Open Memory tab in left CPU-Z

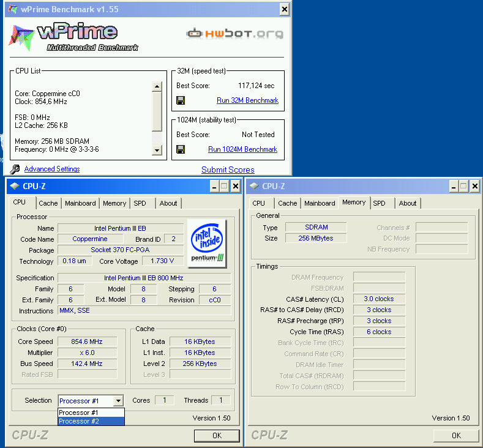114,203
